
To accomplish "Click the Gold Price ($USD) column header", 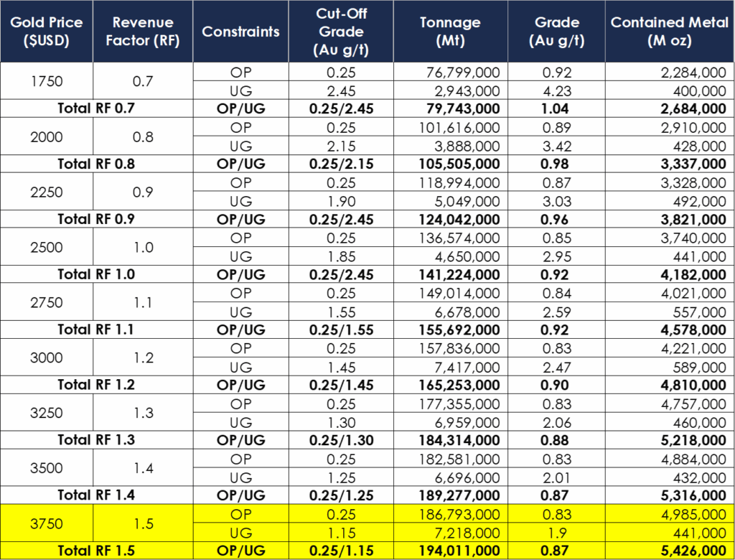I will point(47,32).
